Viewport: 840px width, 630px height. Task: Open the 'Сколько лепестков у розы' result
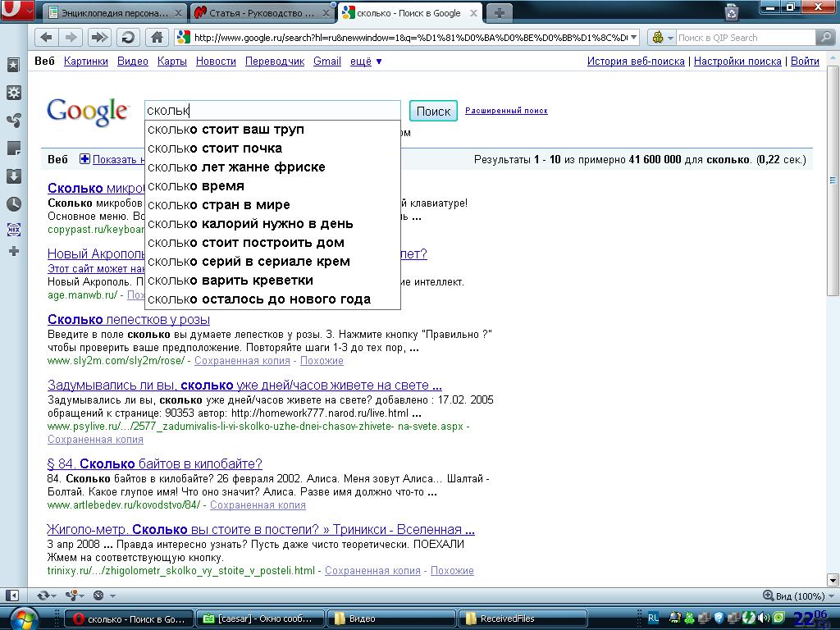tap(129, 320)
